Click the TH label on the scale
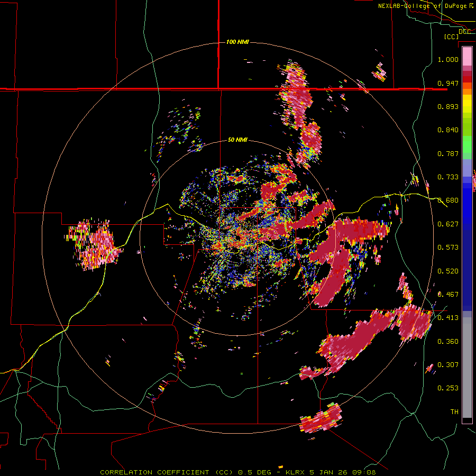This screenshot has width=476, height=476. [x=454, y=412]
